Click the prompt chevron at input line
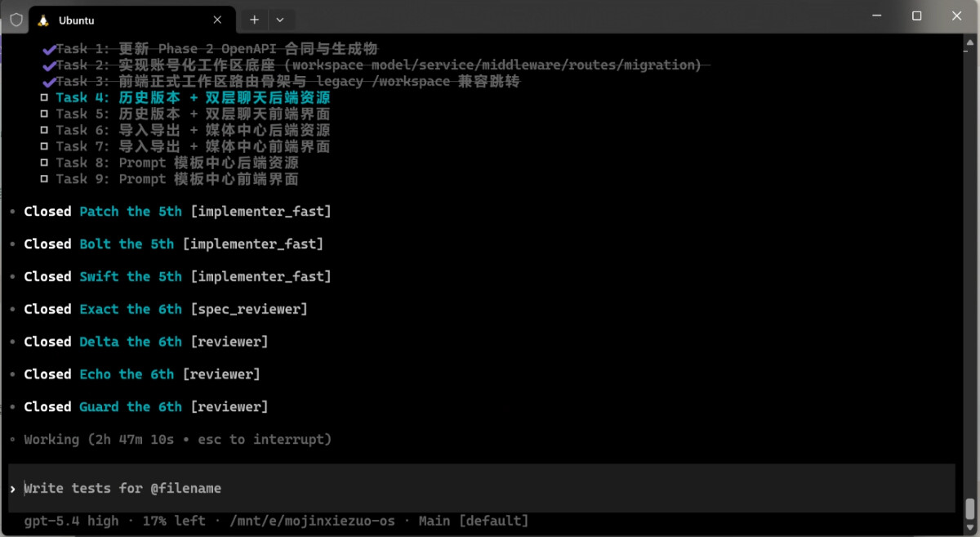 [13, 489]
